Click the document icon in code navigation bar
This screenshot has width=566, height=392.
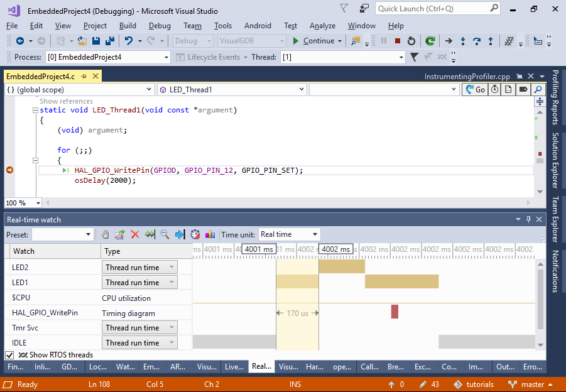tap(508, 89)
